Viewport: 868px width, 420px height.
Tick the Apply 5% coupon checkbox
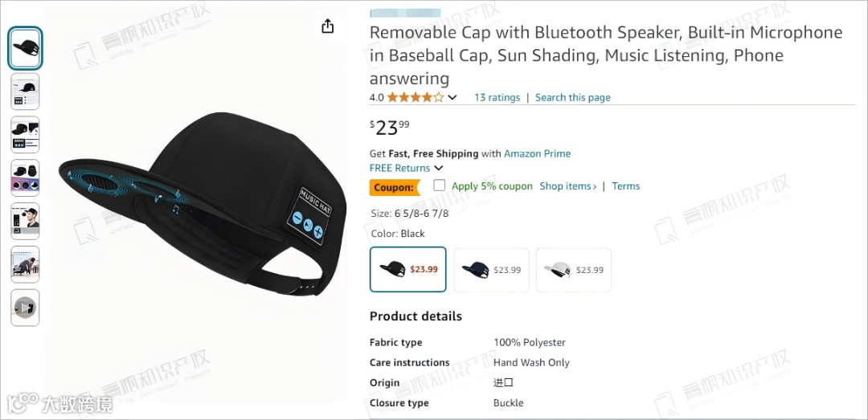[x=439, y=186]
